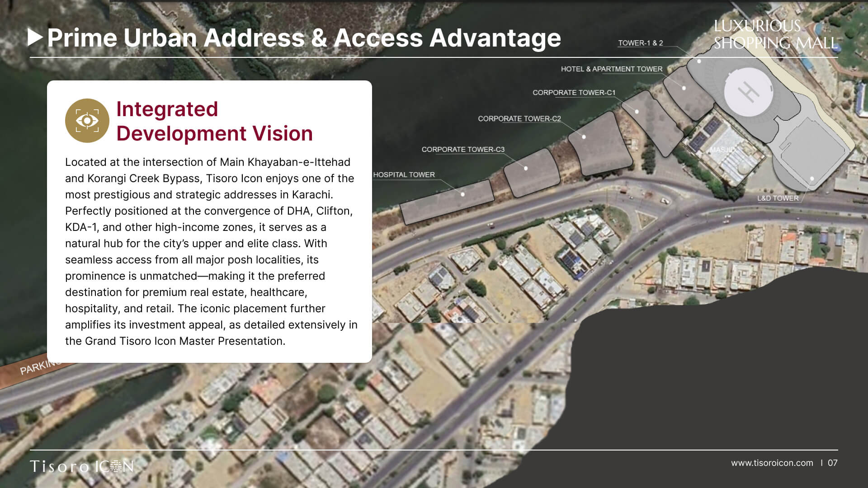The height and width of the screenshot is (488, 868).
Task: Select the TOWER-1 & 2 label
Action: click(x=640, y=43)
